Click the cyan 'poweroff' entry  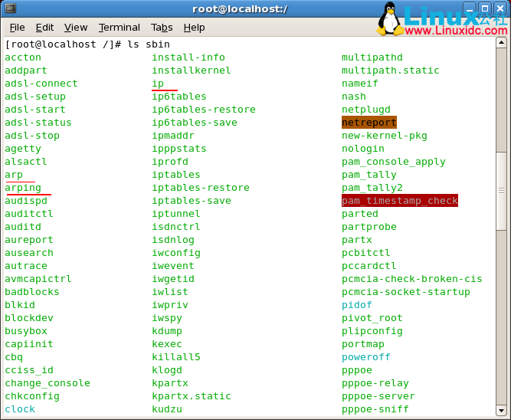pyautogui.click(x=366, y=357)
